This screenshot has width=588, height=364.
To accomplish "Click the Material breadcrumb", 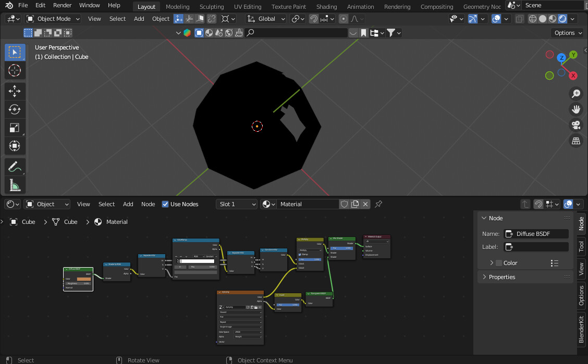I will [x=111, y=222].
